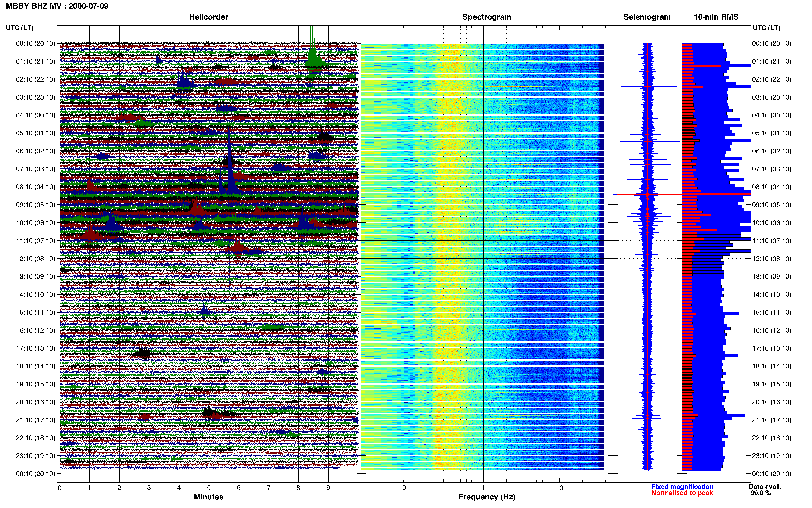812x508 pixels.
Task: Select the '10-min RMS' panel heading
Action: 716,17
